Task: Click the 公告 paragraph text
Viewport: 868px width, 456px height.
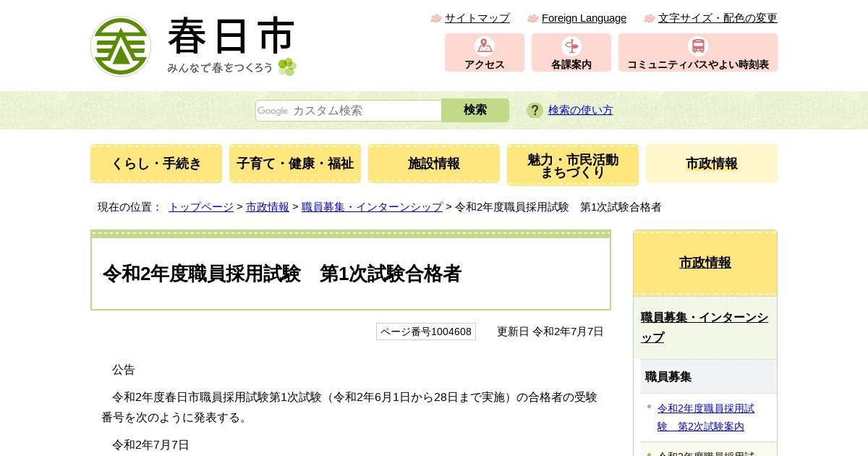Action: coord(124,370)
